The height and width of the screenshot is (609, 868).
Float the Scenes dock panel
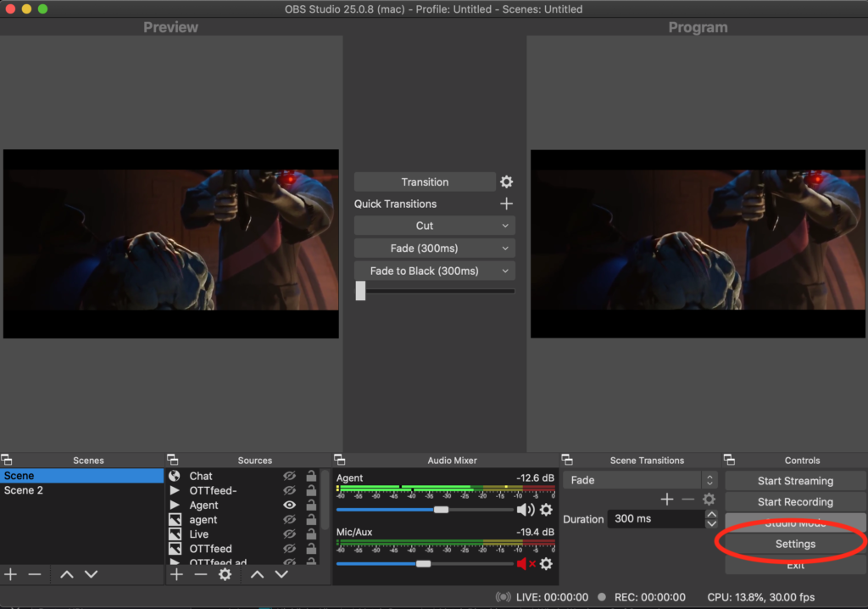(x=7, y=460)
